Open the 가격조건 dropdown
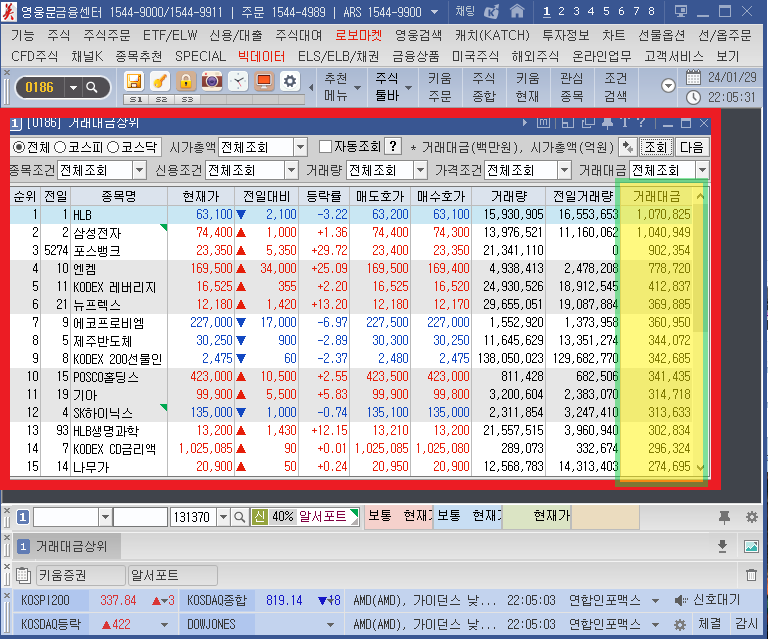The height and width of the screenshot is (639, 768). click(x=564, y=170)
